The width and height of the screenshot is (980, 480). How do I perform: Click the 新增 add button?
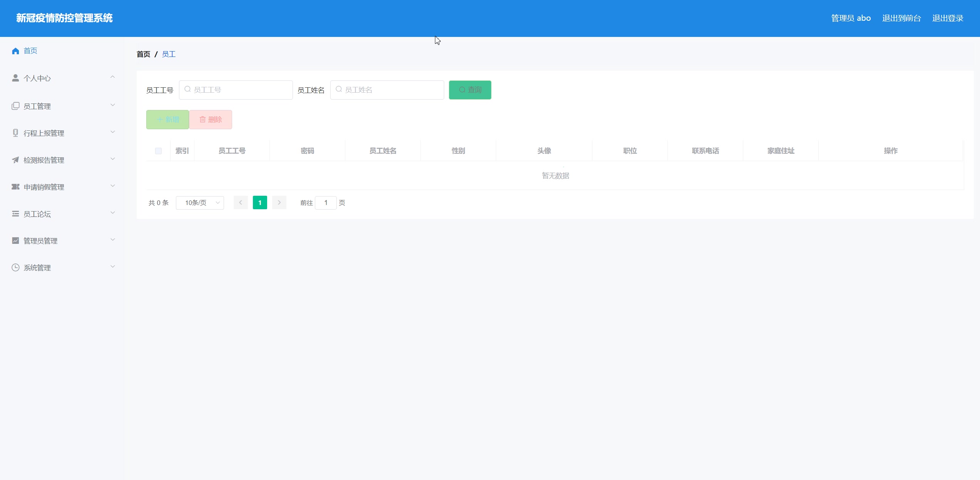pyautogui.click(x=167, y=120)
